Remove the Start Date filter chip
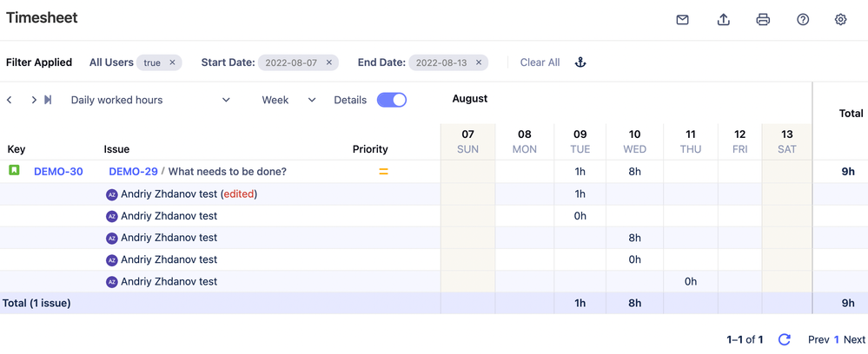The image size is (868, 354). pos(329,62)
